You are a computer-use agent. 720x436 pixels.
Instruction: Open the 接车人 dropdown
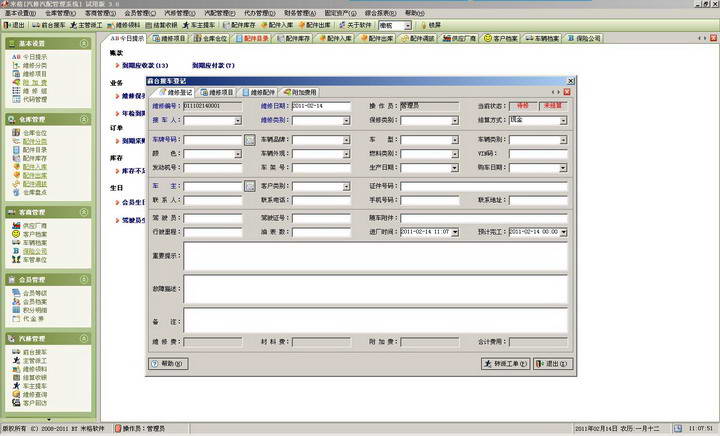click(238, 121)
